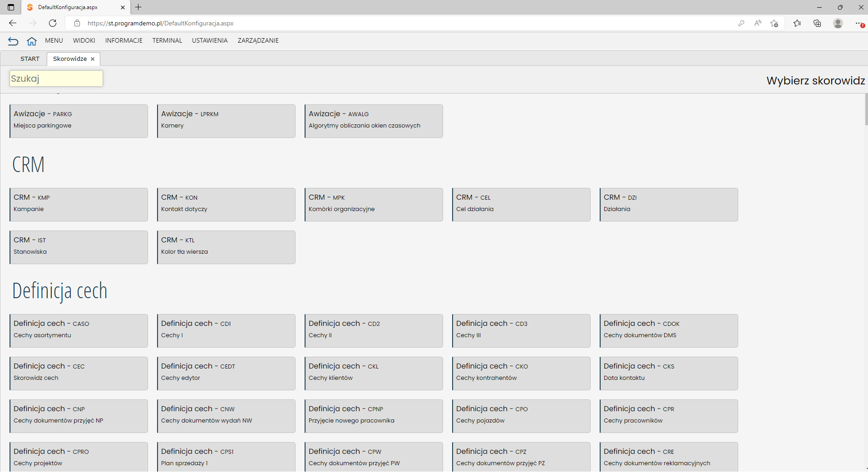This screenshot has width=868, height=472.
Task: Open Definicja cech CPNP tile
Action: point(374,416)
